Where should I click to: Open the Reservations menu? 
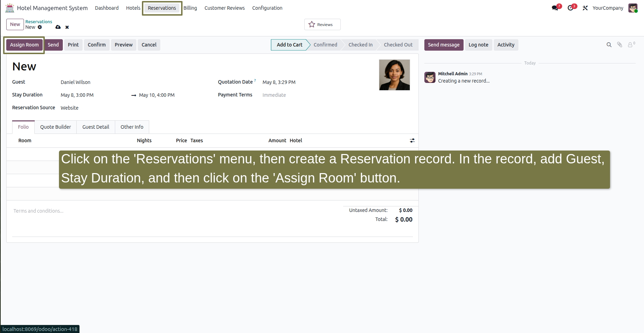point(162,8)
